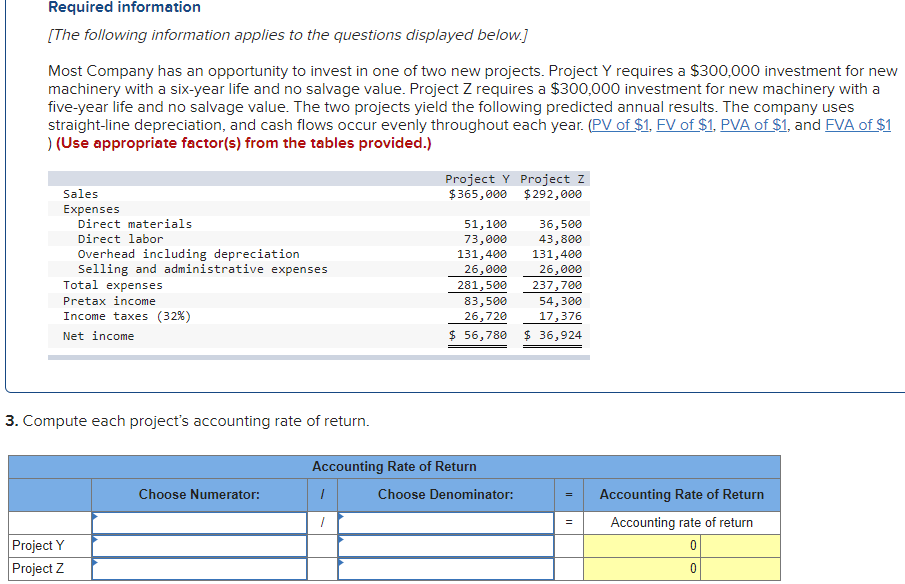
Task: Click the Selling and administrative expenses label
Action: tap(203, 269)
